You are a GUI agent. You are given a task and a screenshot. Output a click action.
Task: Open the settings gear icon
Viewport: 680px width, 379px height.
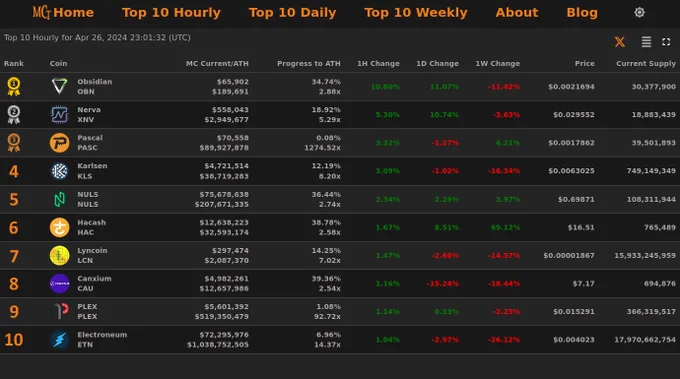(639, 13)
